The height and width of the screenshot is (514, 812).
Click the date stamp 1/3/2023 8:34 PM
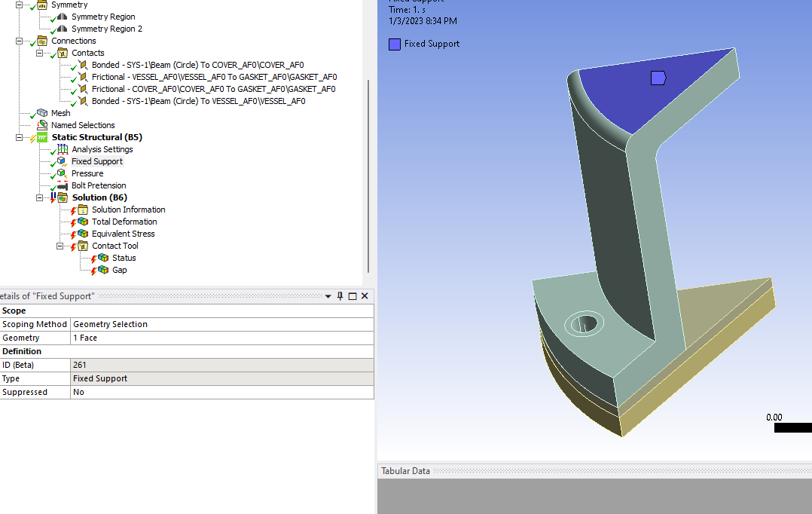coord(423,21)
